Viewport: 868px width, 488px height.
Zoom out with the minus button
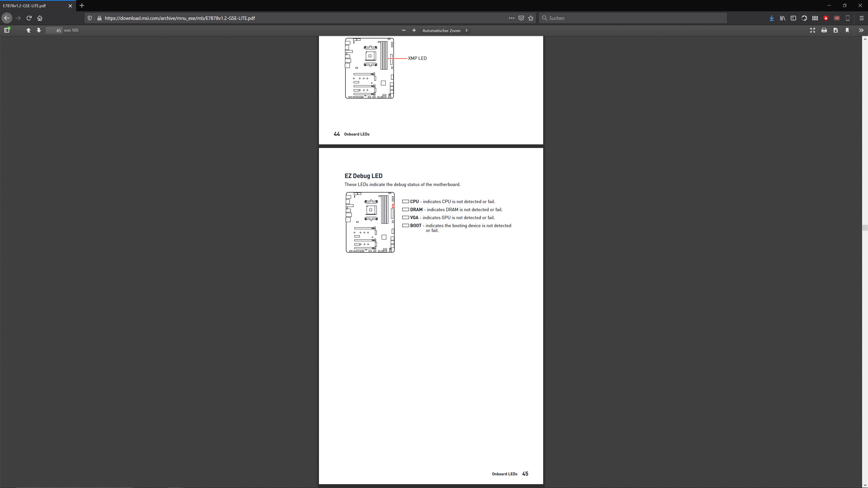pyautogui.click(x=403, y=30)
